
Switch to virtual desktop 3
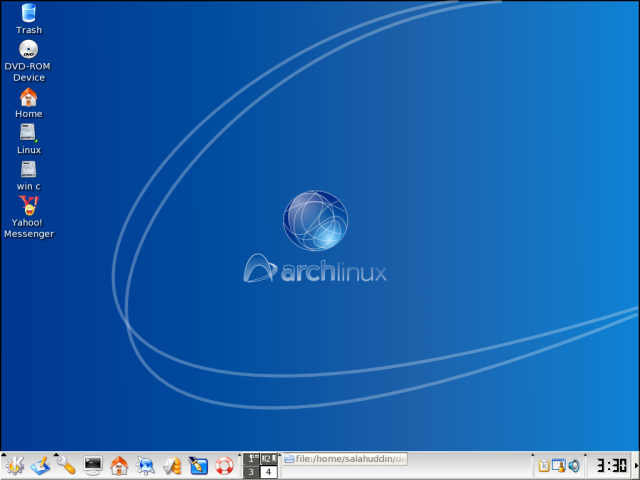point(251,472)
